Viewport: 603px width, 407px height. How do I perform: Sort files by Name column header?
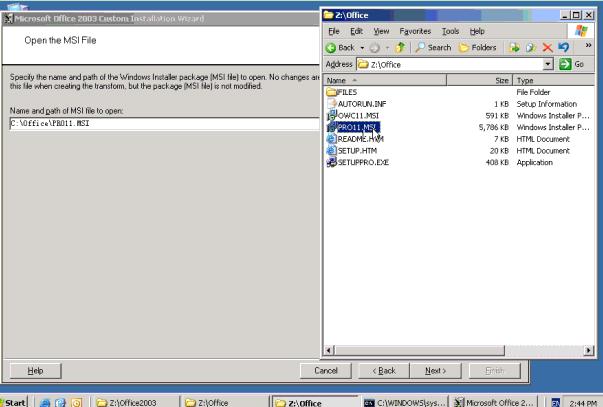(x=385, y=80)
